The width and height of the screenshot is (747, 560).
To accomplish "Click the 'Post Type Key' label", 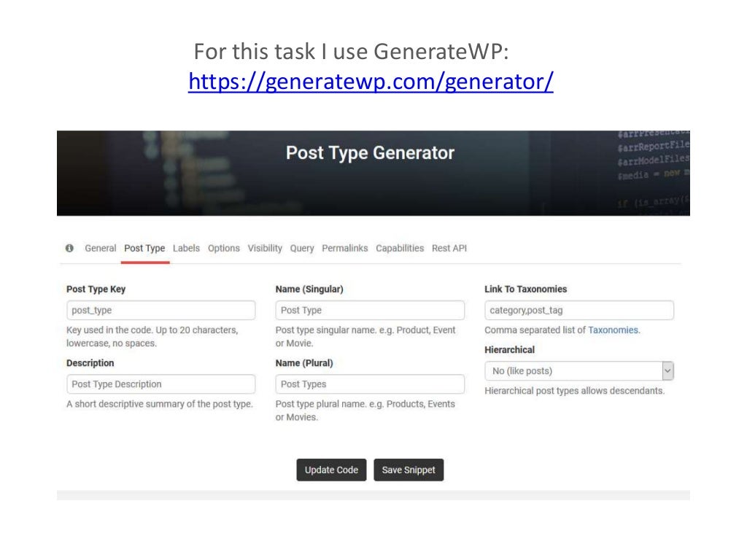I will (x=96, y=289).
